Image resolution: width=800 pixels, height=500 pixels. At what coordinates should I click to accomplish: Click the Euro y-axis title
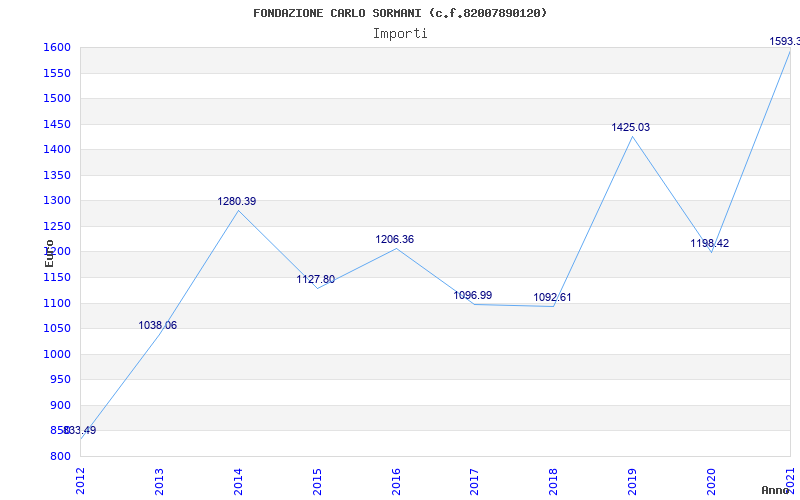49,253
